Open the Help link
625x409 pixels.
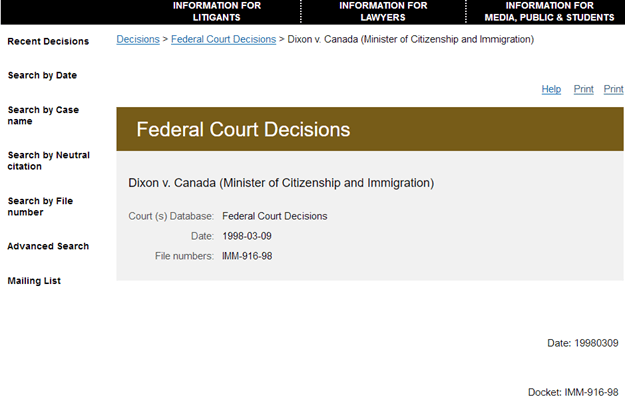pos(551,89)
